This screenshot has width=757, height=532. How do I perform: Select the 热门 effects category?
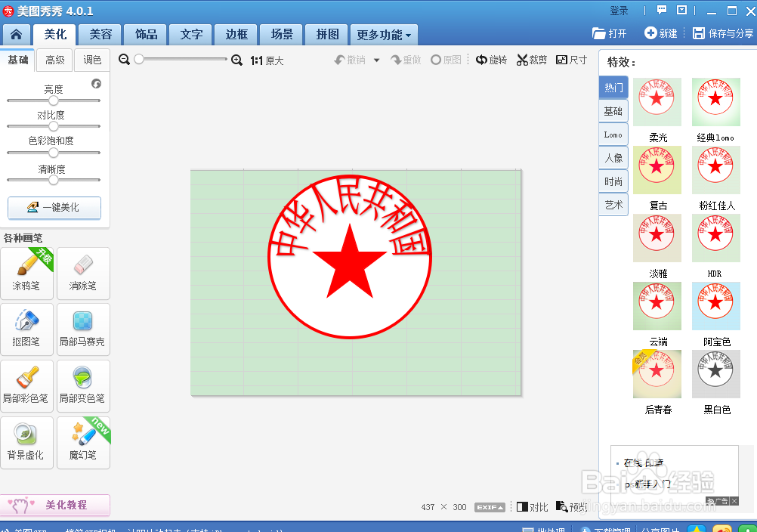613,88
